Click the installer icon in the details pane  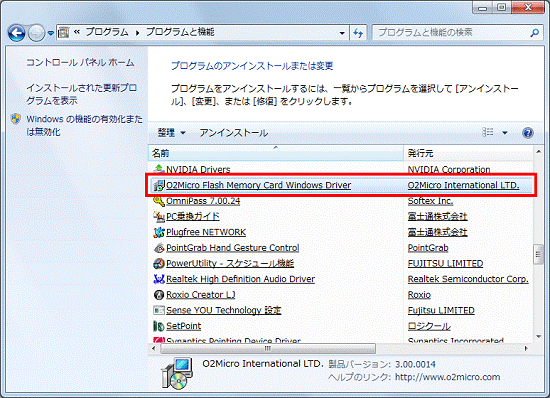click(x=177, y=373)
